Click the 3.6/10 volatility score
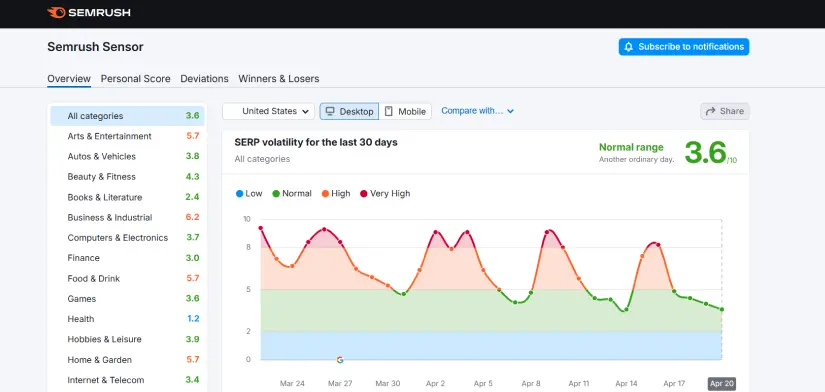 click(x=711, y=153)
